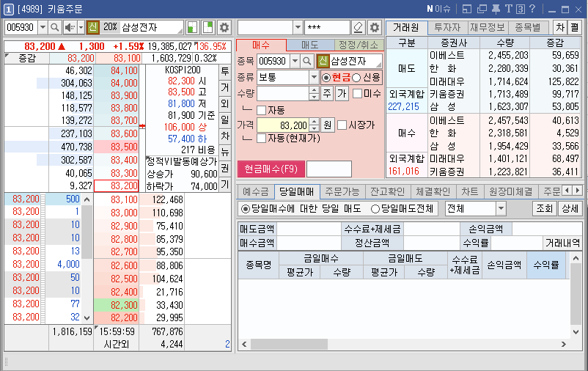This screenshot has height=371, width=588.
Task: Click the magnifier in the order form 종목 row
Action: pyautogui.click(x=307, y=61)
